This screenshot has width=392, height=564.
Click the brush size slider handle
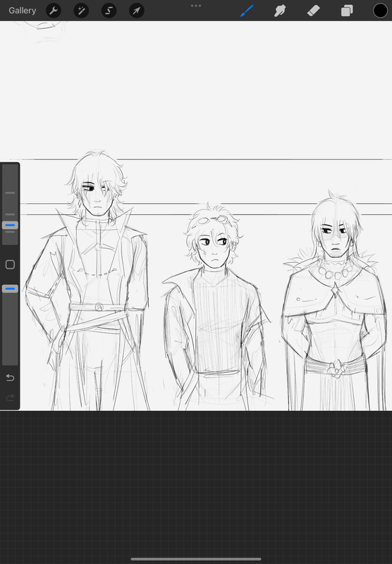(x=10, y=226)
